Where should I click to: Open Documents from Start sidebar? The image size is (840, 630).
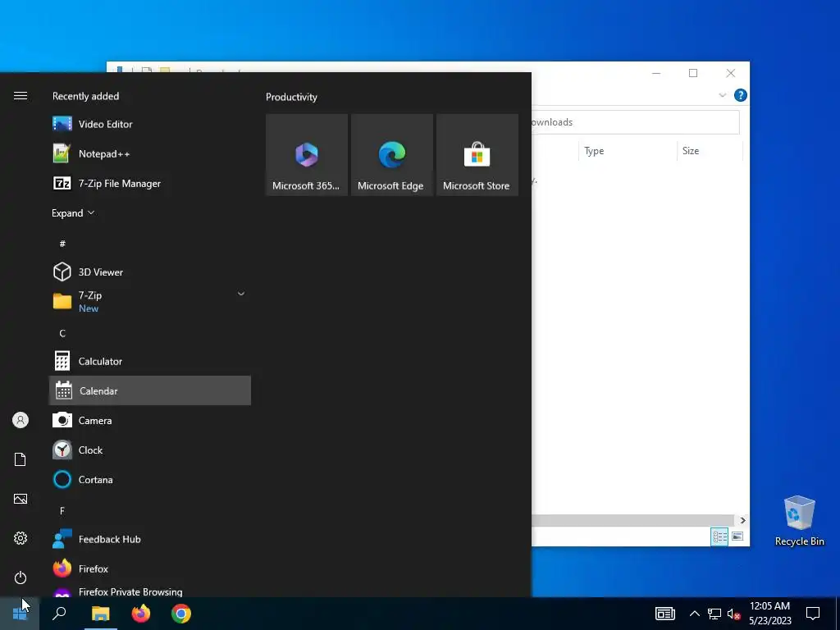(x=21, y=459)
